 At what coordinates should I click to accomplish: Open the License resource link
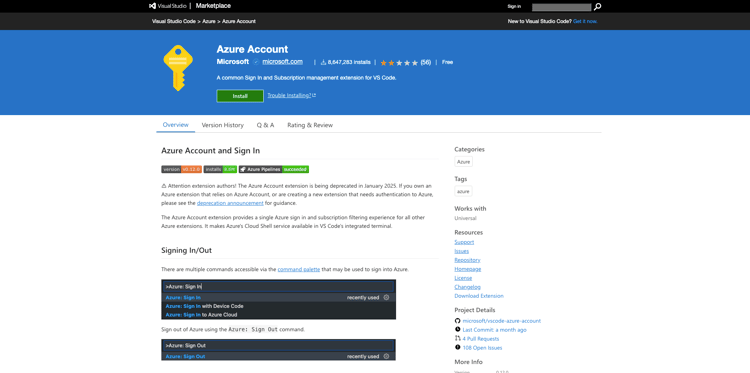click(x=463, y=278)
